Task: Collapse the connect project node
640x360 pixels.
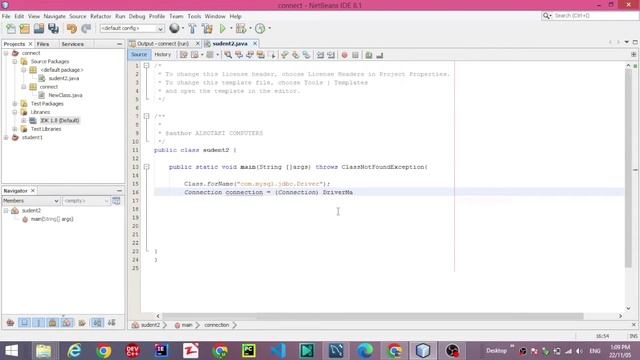Action: click(6, 53)
